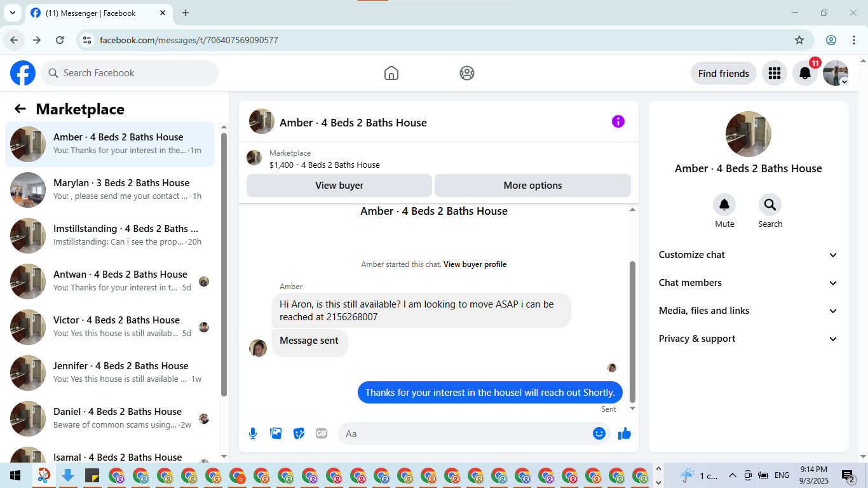Open Marylan · 3 Beds 2 Baths House conversation
This screenshot has height=488, width=868.
click(x=110, y=190)
